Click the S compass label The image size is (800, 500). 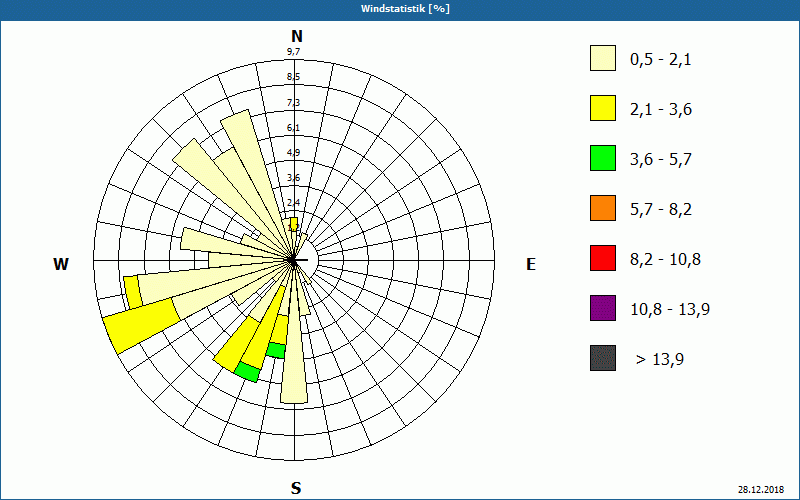pos(296,488)
